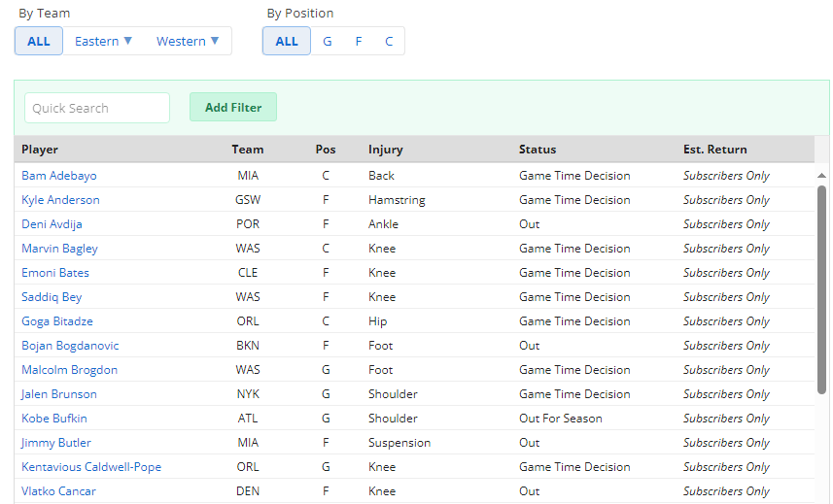Open Bojan Bogdanovic player link

tap(70, 346)
